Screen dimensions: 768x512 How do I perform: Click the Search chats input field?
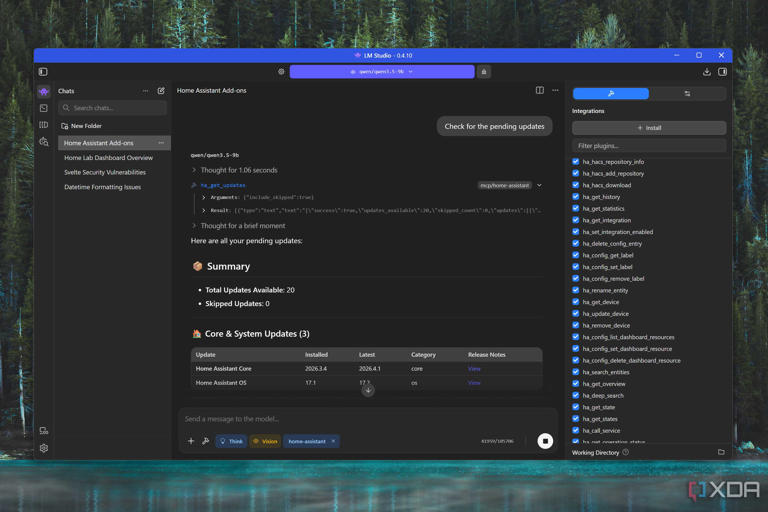pos(112,108)
